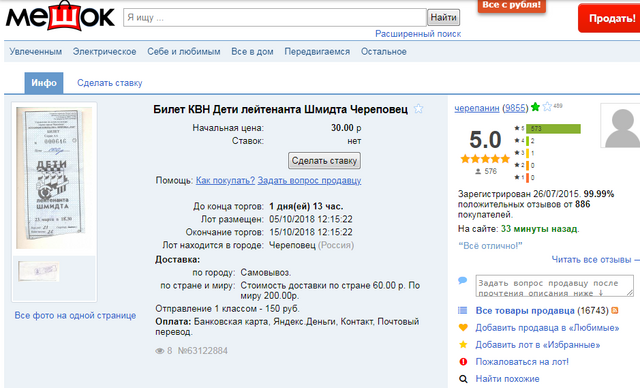
Task: Open seller RSS feed icon
Action: 615,310
